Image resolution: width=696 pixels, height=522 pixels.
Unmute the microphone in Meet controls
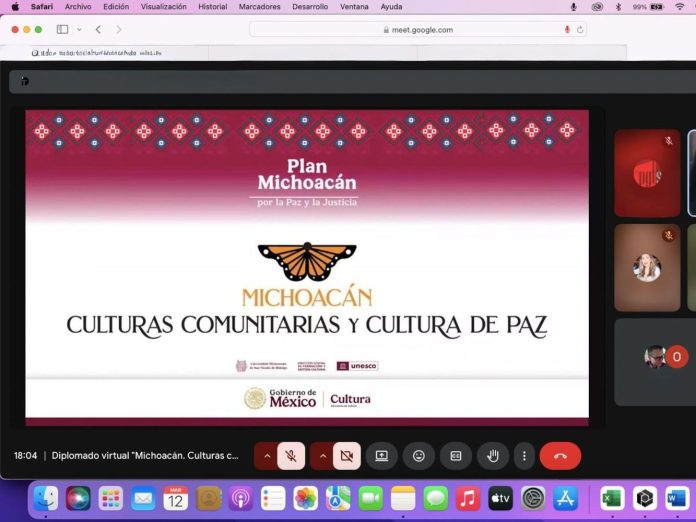coord(291,456)
